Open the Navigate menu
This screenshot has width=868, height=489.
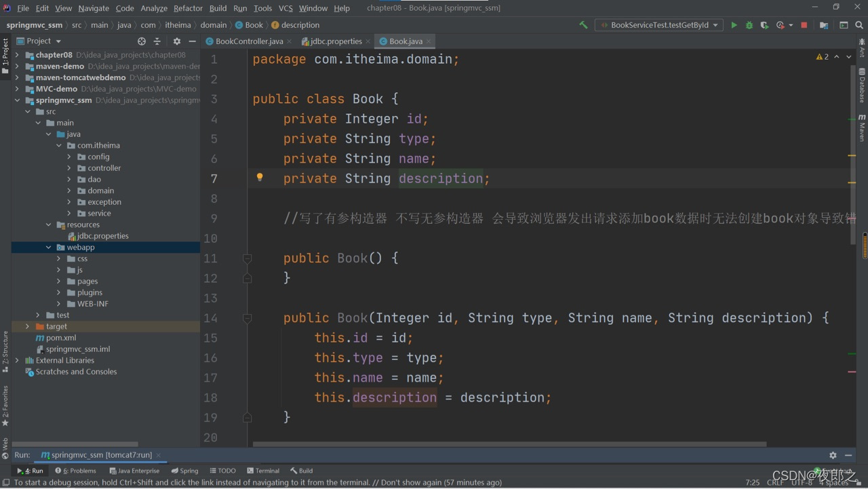click(93, 8)
